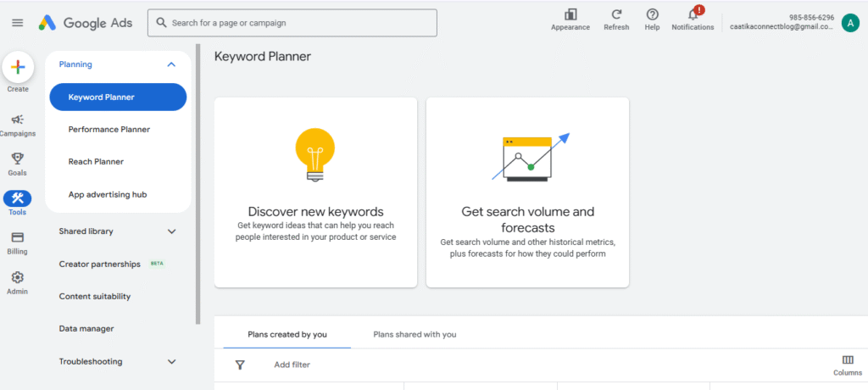Click the Appearance icon

point(570,14)
